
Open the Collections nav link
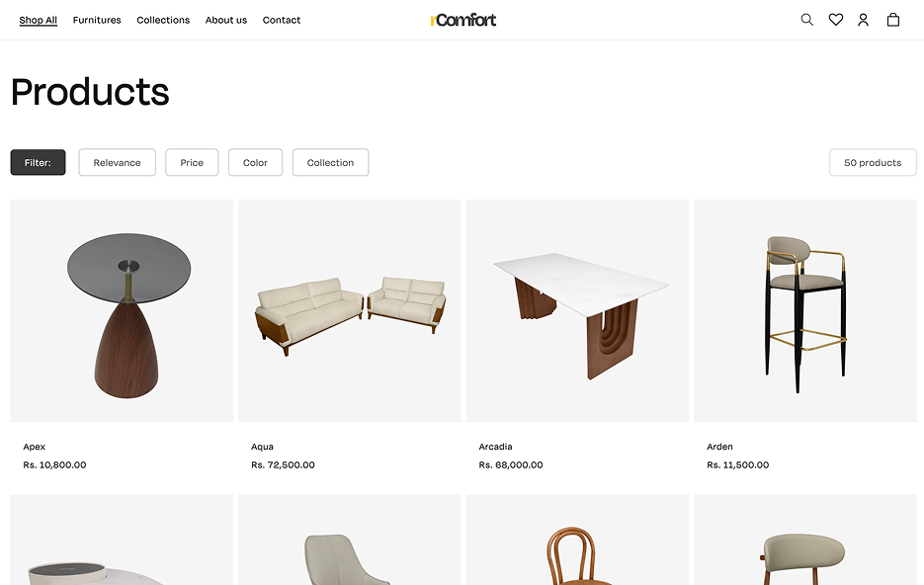[163, 20]
